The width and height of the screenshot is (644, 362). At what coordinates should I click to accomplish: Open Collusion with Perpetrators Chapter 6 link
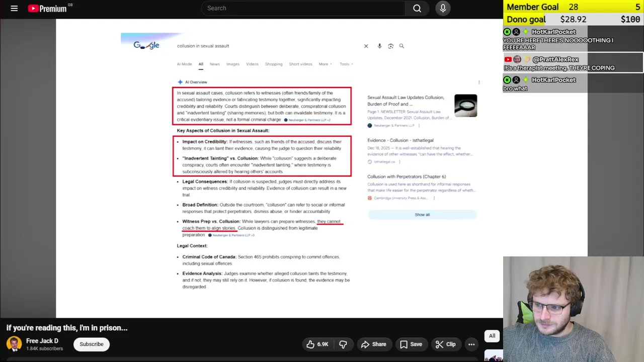point(407,176)
